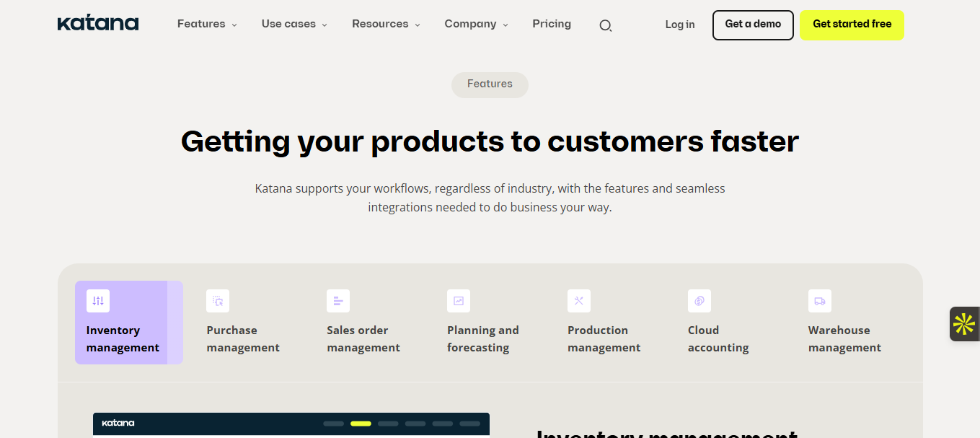
Task: Select the Purchase management tab
Action: pyautogui.click(x=250, y=323)
